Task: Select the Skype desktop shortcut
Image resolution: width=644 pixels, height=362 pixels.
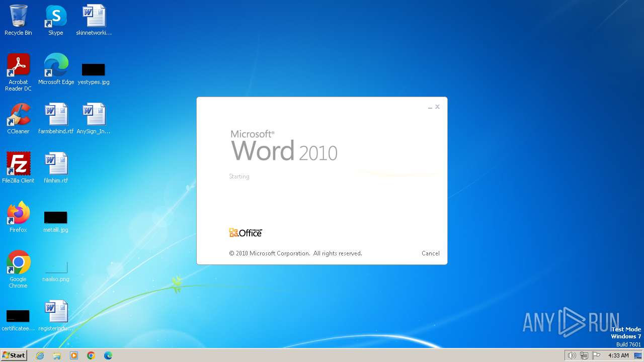Action: [x=56, y=20]
